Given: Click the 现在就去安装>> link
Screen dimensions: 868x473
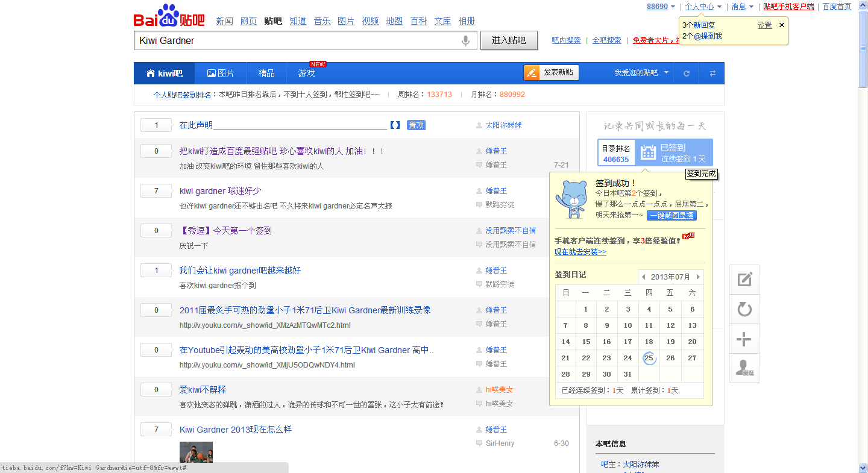Looking at the screenshot, I should 580,252.
